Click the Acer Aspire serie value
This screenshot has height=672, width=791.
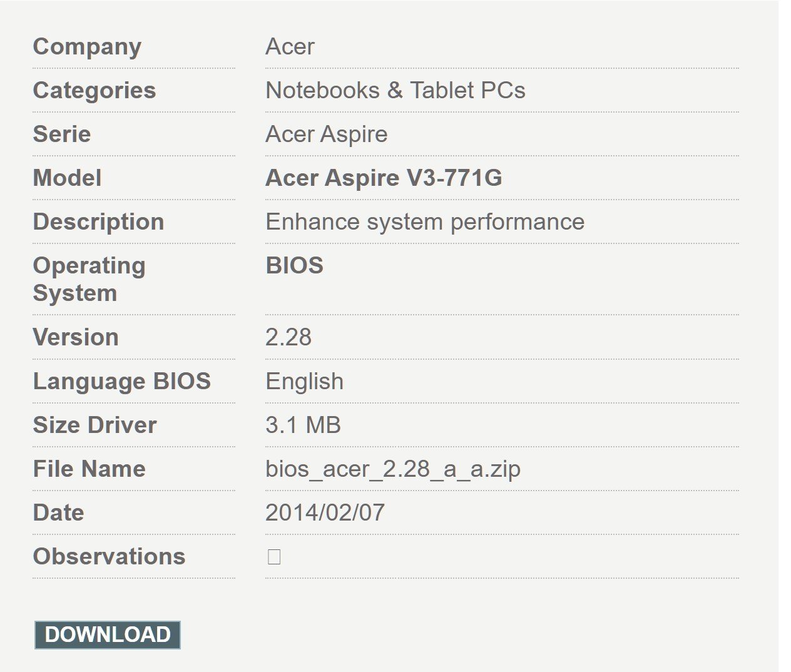326,135
